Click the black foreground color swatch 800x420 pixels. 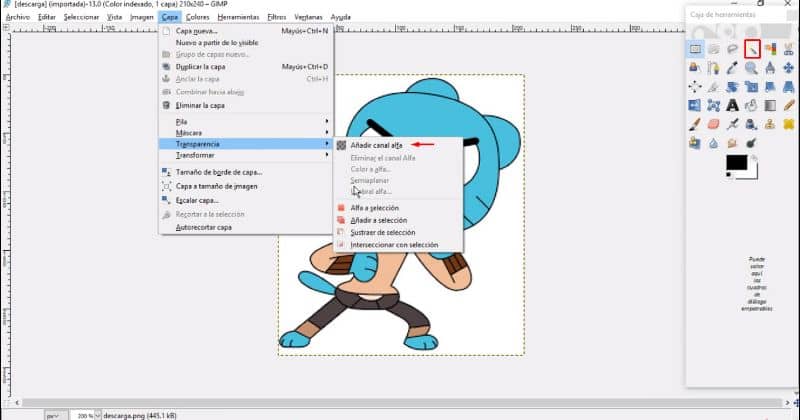click(736, 162)
